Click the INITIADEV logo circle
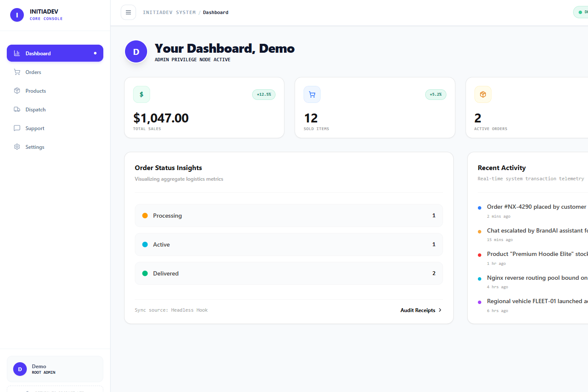The image size is (588, 392). 17,15
